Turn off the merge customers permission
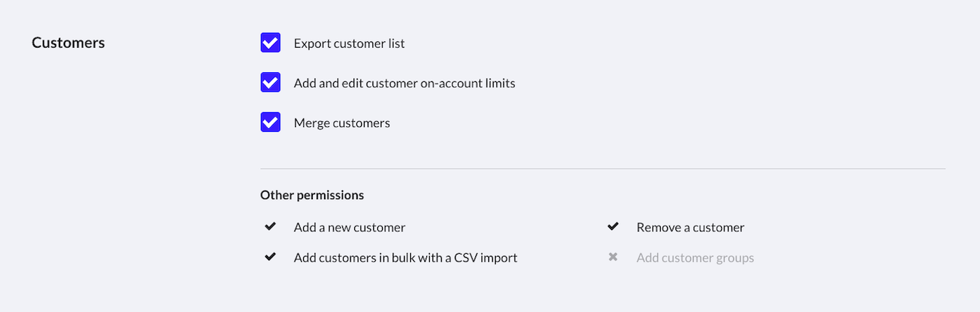Image resolution: width=980 pixels, height=312 pixels. (270, 123)
